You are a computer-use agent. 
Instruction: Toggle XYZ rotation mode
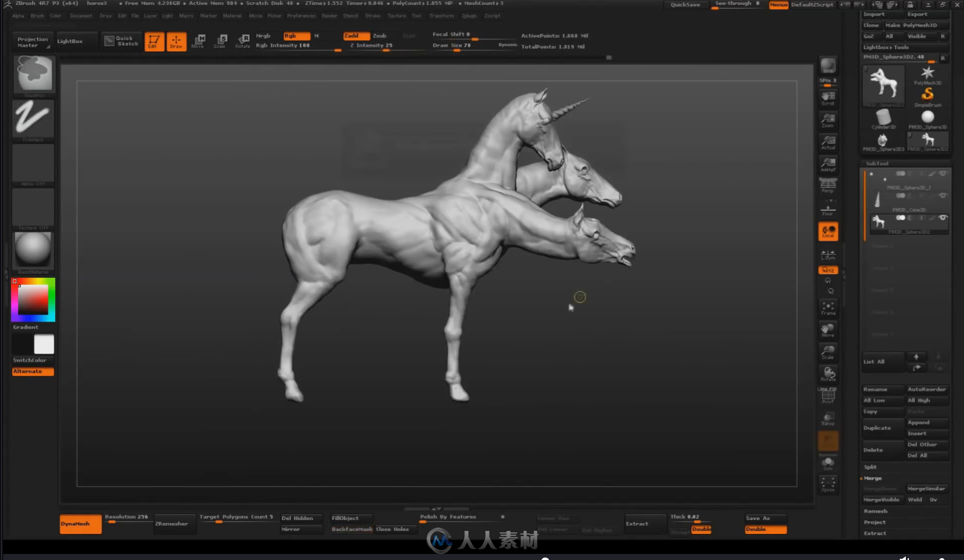click(x=828, y=270)
